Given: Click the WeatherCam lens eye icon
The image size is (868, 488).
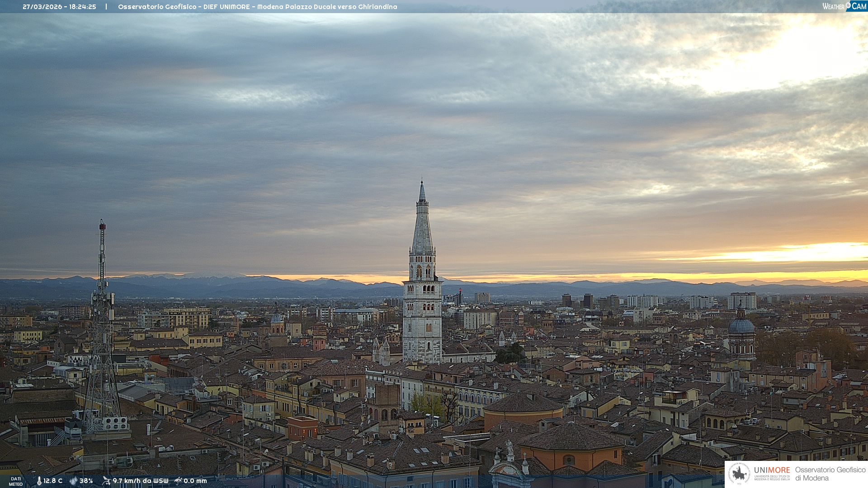Looking at the screenshot, I should pos(849,5).
